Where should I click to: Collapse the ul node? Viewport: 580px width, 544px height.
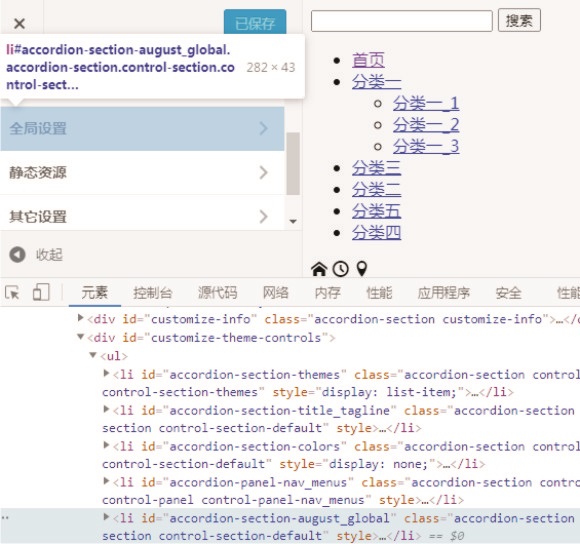coord(93,355)
